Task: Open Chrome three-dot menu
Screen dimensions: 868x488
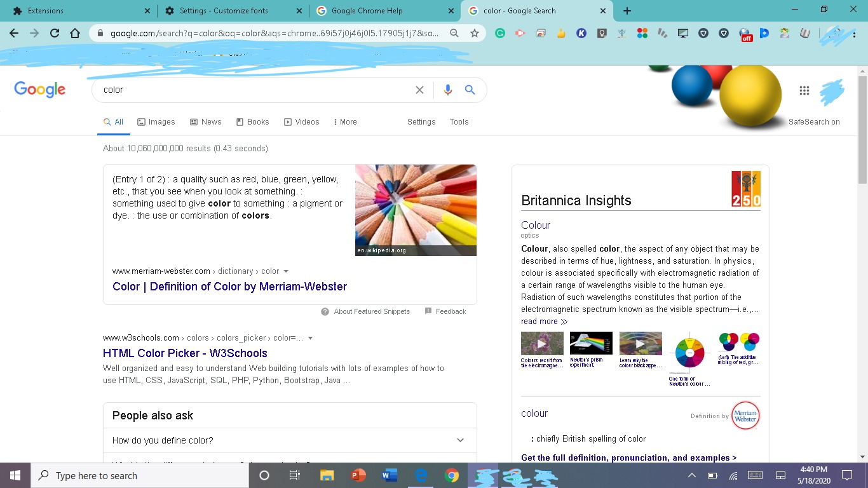Action: point(855,33)
